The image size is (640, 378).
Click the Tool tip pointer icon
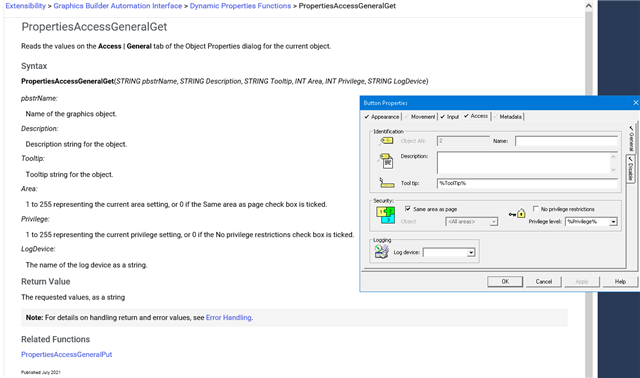click(x=387, y=183)
